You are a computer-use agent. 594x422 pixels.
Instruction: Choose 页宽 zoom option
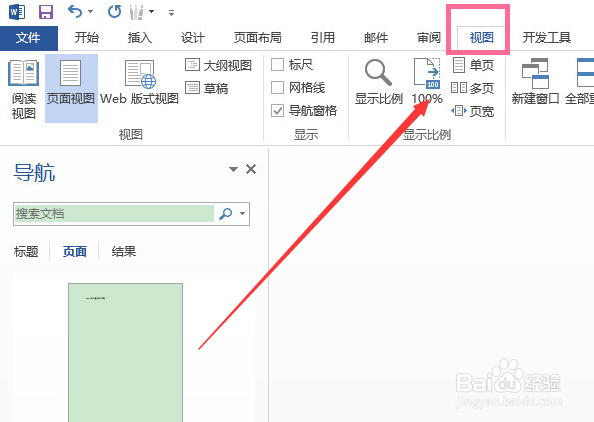coord(473,111)
